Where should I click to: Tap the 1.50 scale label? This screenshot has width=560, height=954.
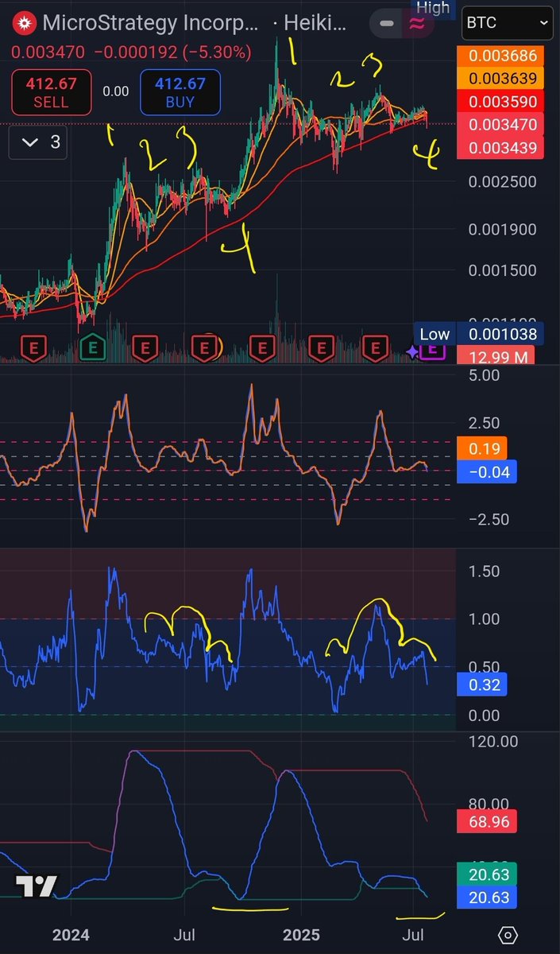pos(484,571)
